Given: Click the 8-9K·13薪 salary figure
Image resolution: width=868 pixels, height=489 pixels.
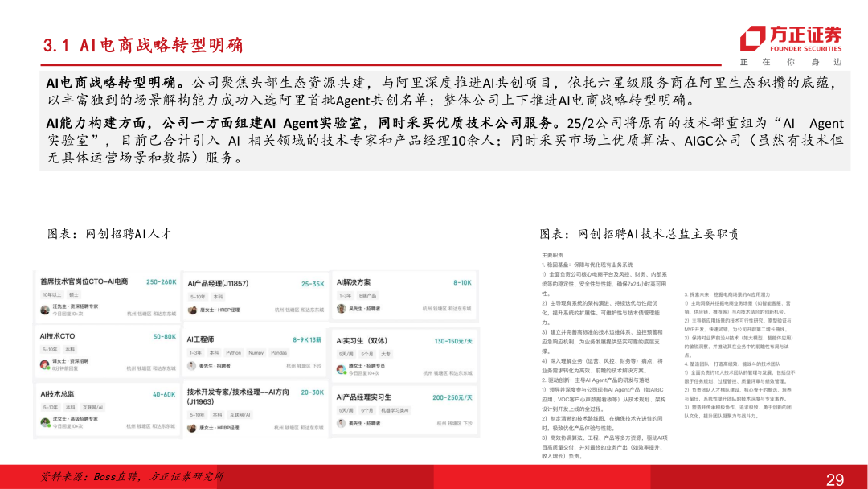Looking at the screenshot, I should tap(307, 340).
